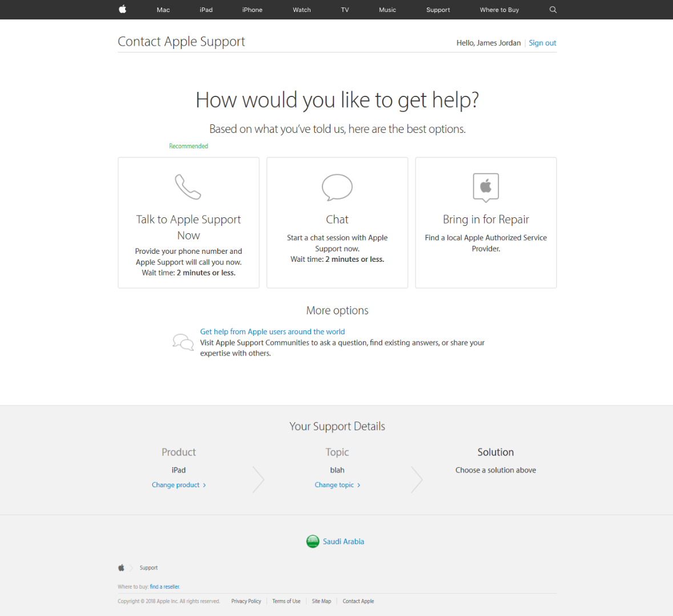Change region via Saudi Arabia link
Screen dimensions: 673x616
pyautogui.click(x=344, y=541)
